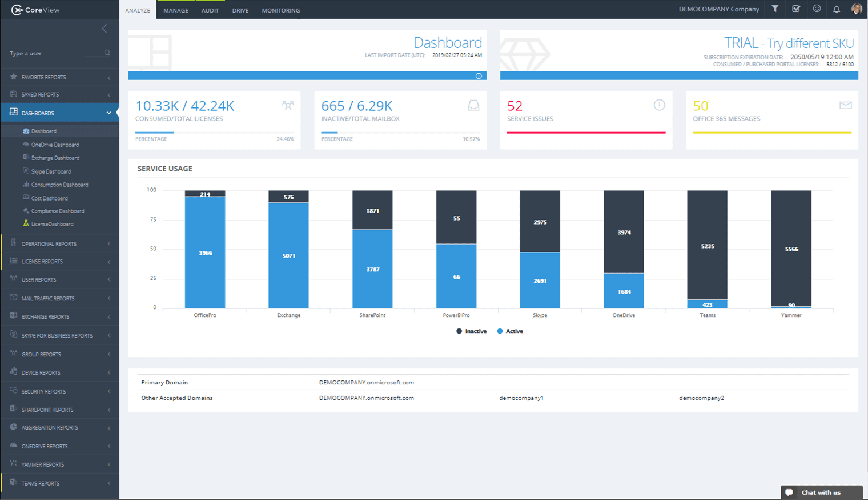
Task: Click the Dashboard info icon on blue bar
Action: [x=479, y=76]
